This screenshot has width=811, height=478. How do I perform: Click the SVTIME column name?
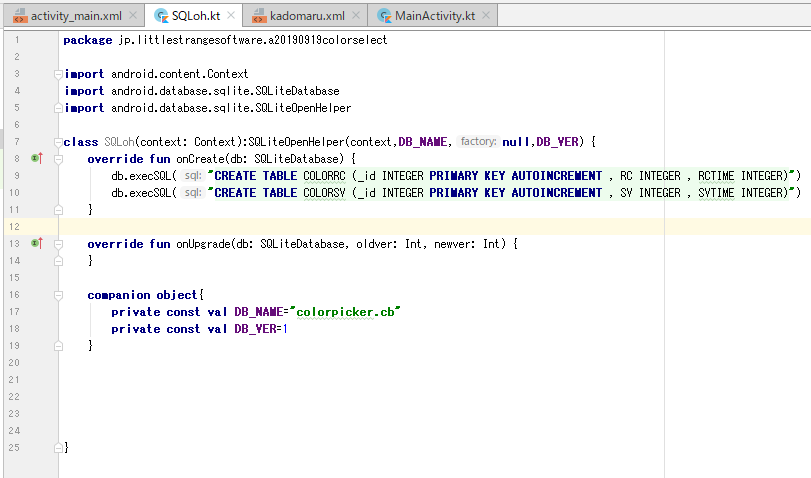click(716, 193)
